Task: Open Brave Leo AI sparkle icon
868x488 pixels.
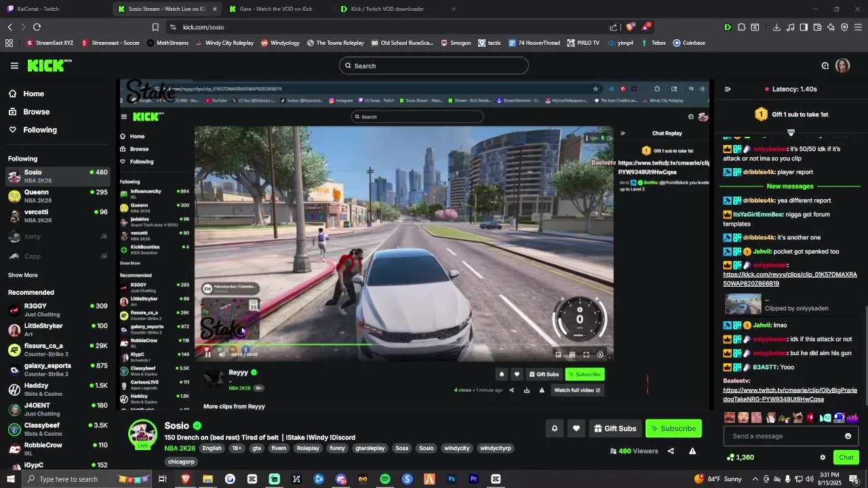Action: coord(831,27)
